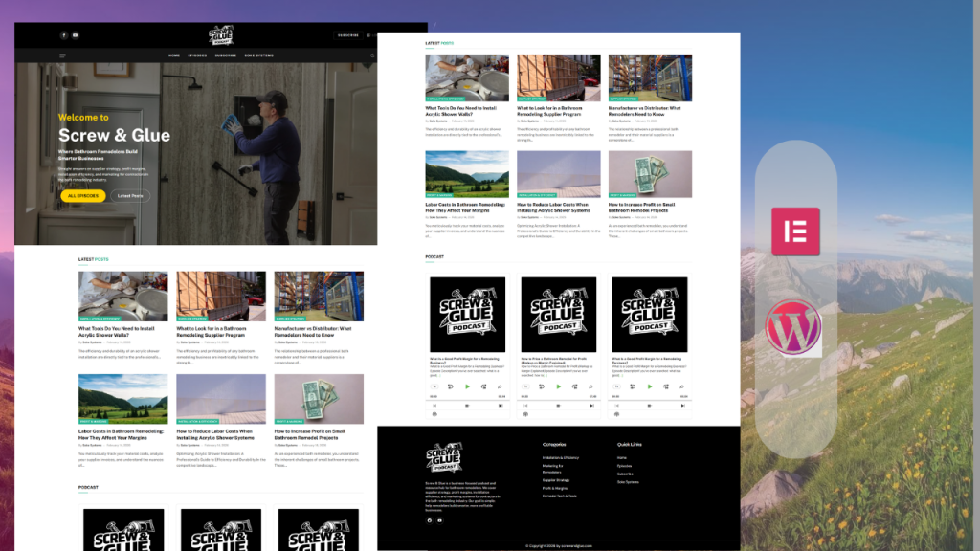Click the share icon on the third podcast player
This screenshot has height=551, width=980.
click(681, 386)
